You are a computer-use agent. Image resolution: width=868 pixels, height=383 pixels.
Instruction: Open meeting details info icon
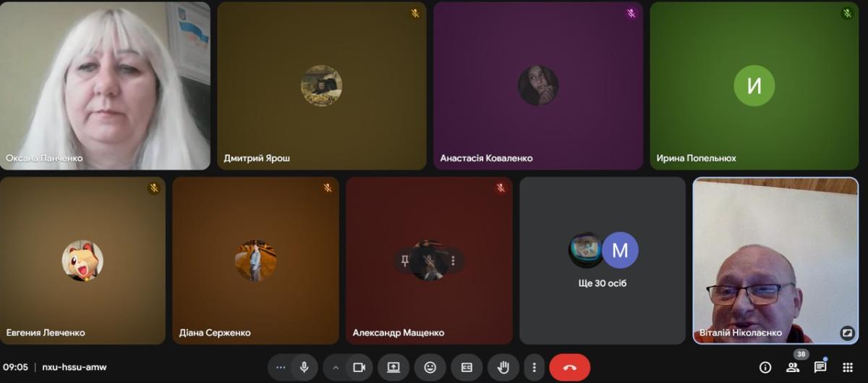[x=765, y=367]
